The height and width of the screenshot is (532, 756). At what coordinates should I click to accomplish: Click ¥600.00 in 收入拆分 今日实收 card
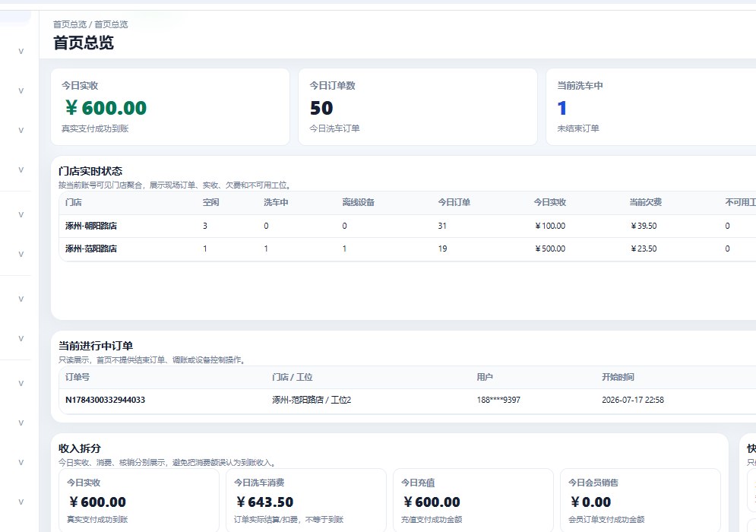tap(97, 502)
